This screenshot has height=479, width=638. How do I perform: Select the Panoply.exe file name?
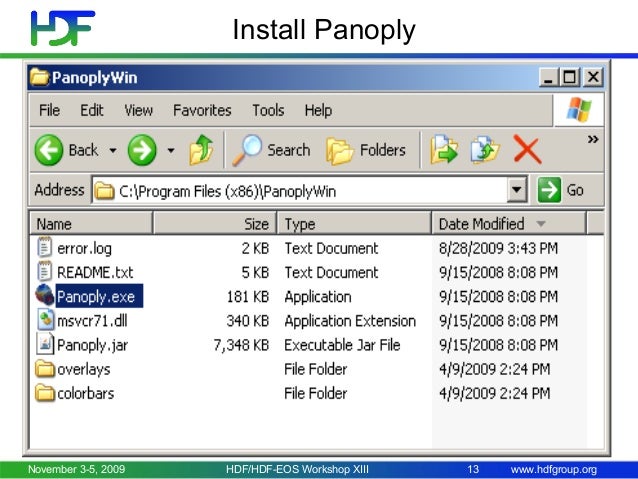pos(99,296)
